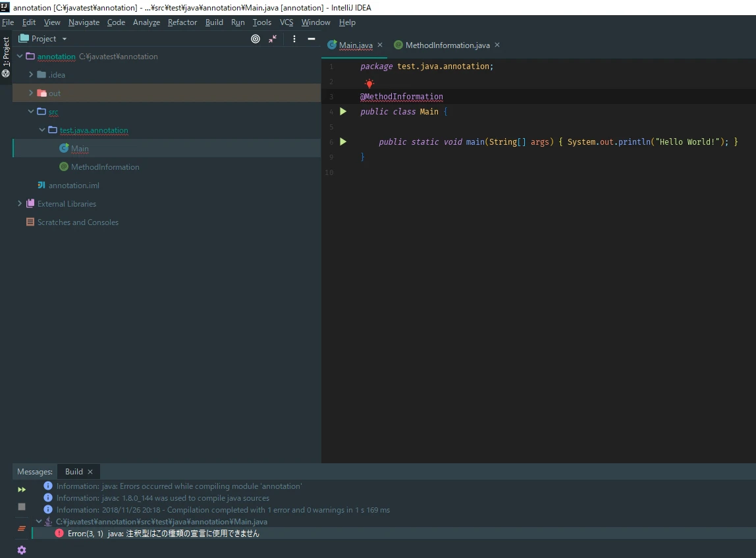Click the @MethodInformation annotation in editor
The image size is (756, 558).
(402, 96)
